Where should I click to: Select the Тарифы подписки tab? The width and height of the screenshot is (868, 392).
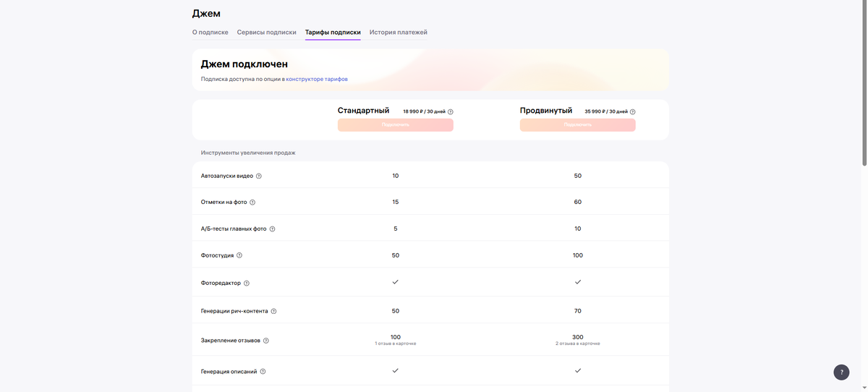point(333,33)
